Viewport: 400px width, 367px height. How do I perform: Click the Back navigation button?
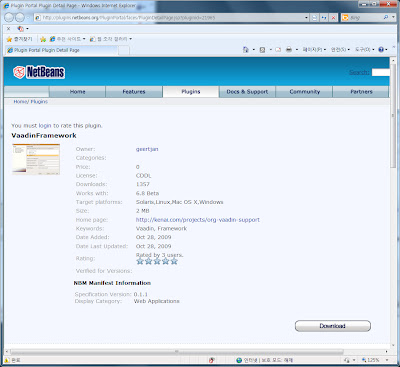(9, 17)
